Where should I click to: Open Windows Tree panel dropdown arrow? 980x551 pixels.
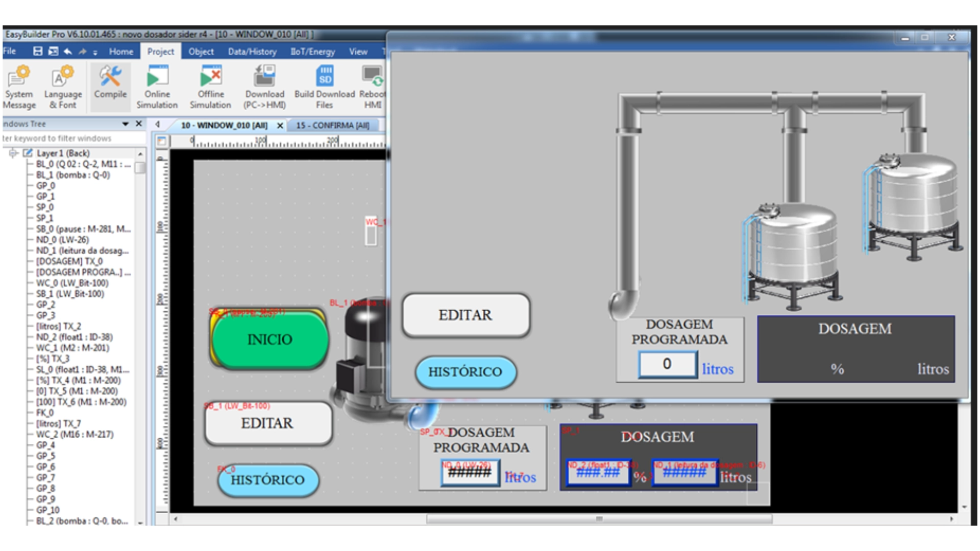pos(125,124)
